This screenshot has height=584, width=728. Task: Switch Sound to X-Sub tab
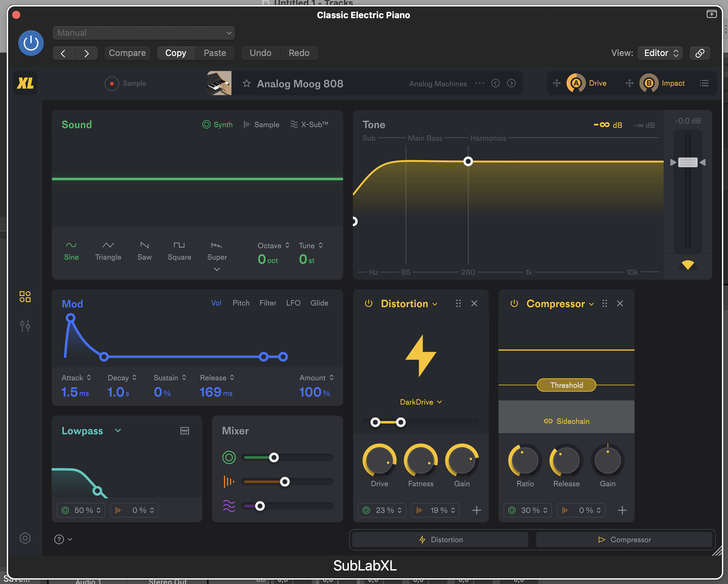click(x=309, y=124)
